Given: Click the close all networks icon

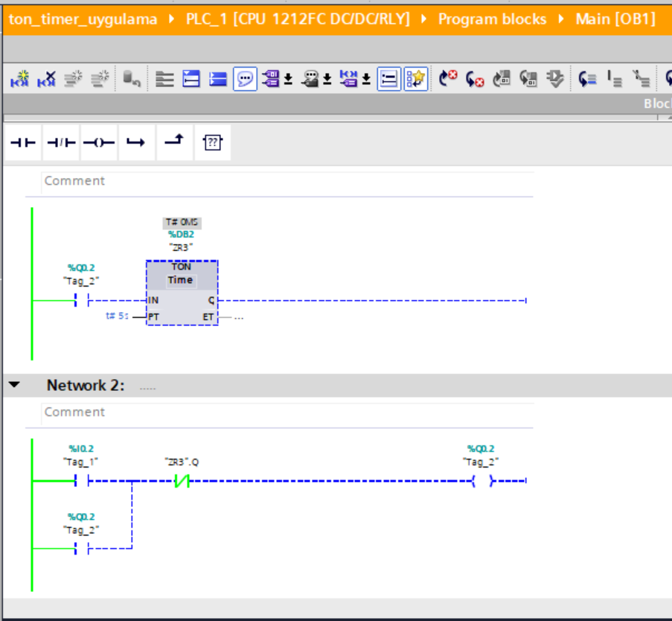Looking at the screenshot, I should (218, 79).
